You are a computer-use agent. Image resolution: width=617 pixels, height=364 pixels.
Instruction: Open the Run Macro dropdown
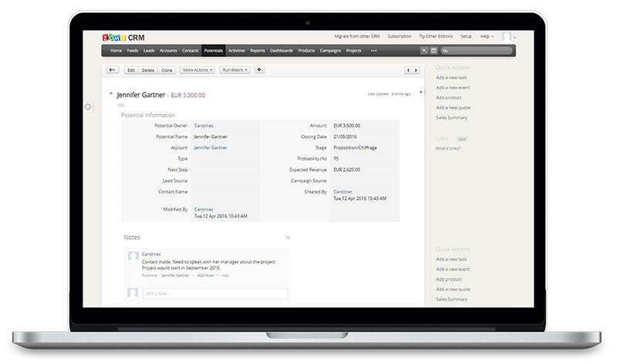234,70
